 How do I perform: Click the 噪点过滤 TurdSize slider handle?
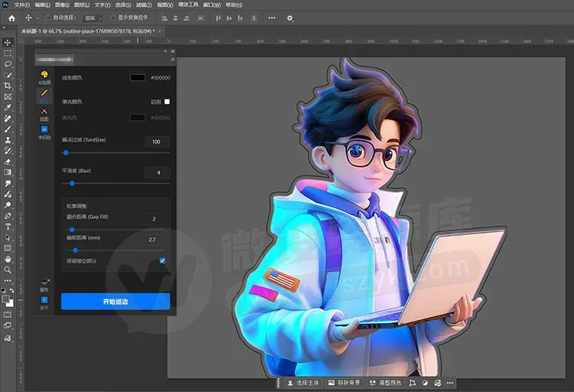(66, 153)
